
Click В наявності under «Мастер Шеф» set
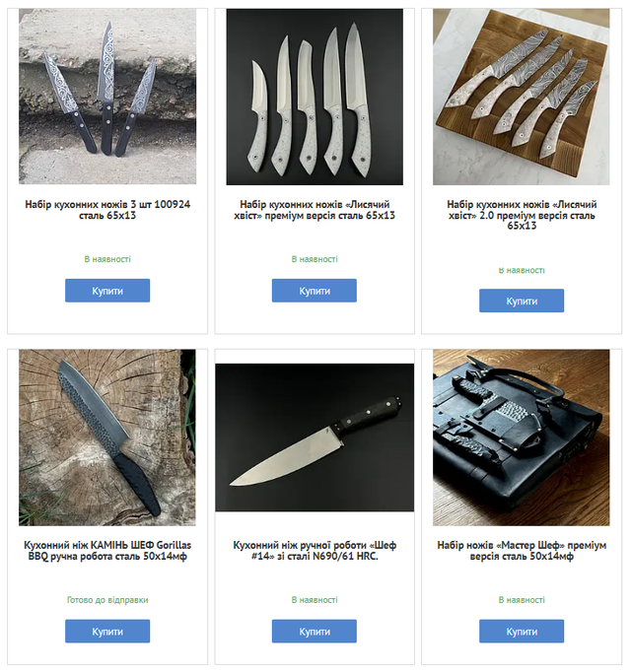click(x=522, y=599)
